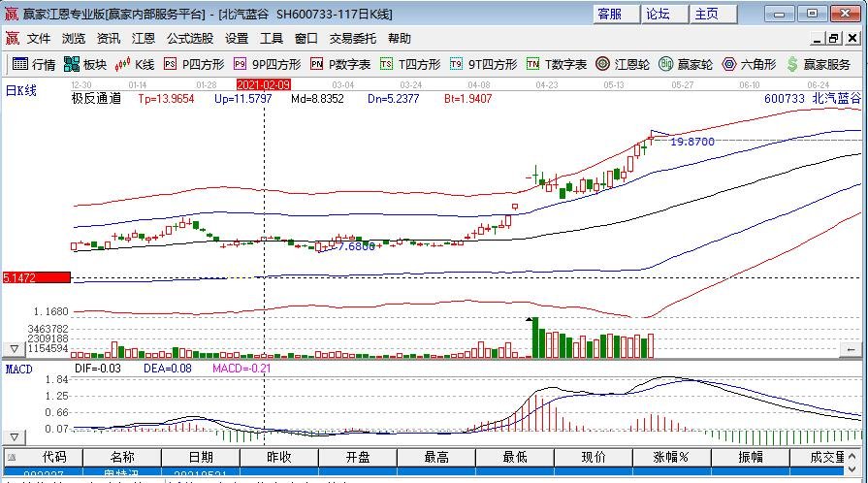Select the T四方形 tool
868x483 pixels.
[410, 64]
